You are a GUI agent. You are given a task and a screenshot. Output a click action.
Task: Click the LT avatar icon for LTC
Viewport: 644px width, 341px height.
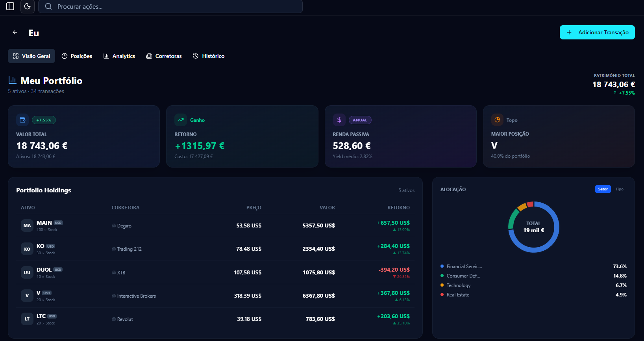tap(27, 319)
